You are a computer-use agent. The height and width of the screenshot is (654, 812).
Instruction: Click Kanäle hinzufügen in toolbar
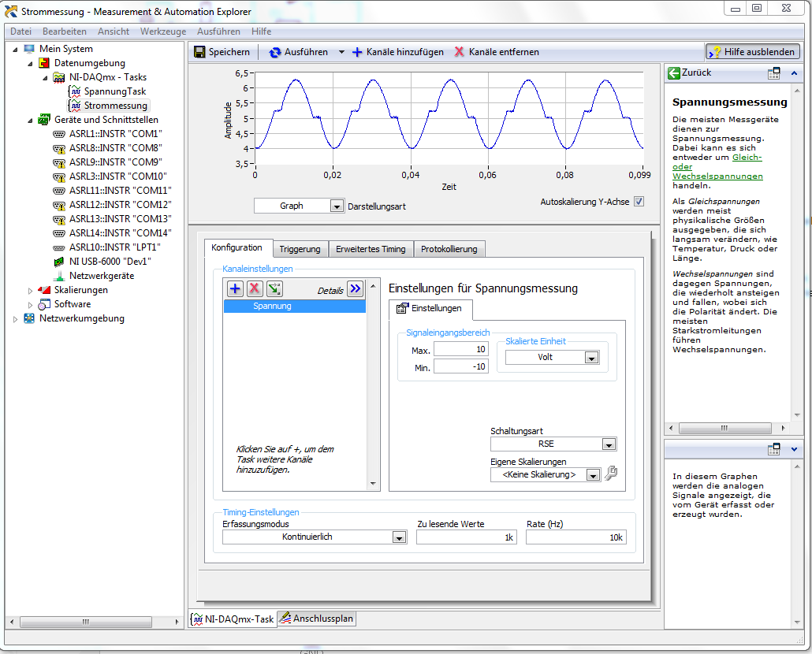(x=397, y=52)
